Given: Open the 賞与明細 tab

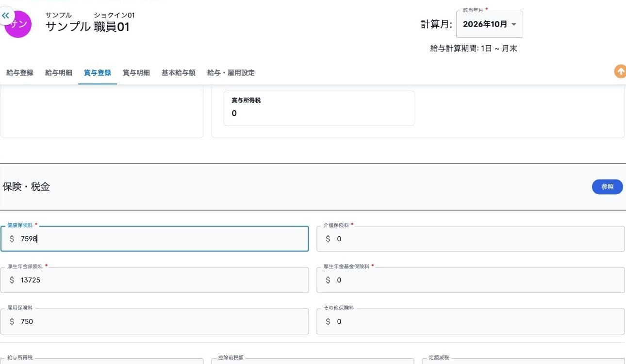Looking at the screenshot, I should 136,73.
